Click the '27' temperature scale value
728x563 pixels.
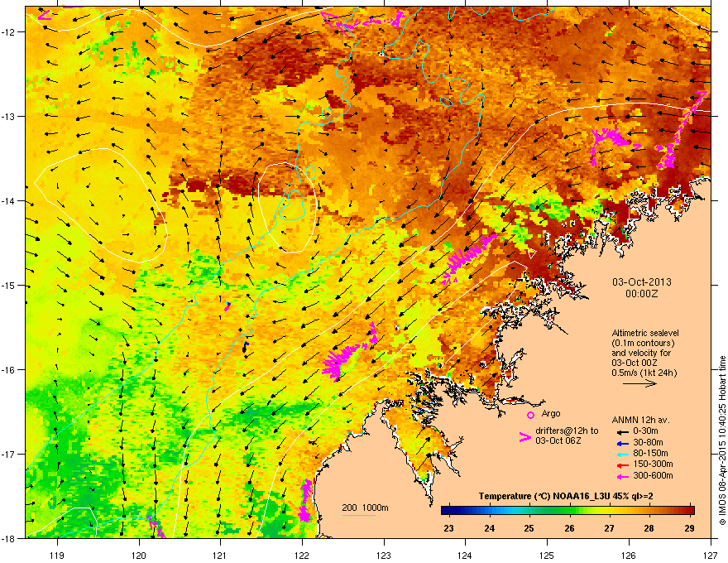click(x=609, y=528)
